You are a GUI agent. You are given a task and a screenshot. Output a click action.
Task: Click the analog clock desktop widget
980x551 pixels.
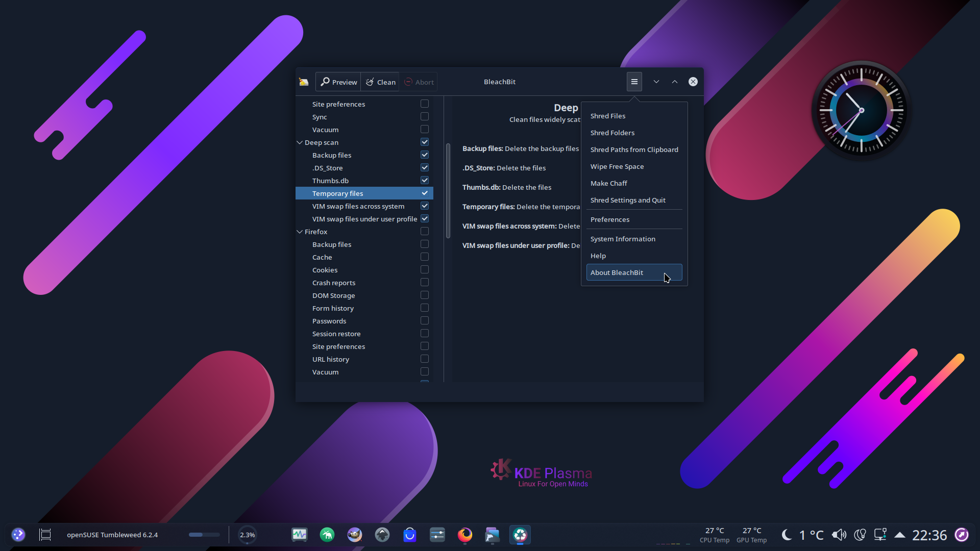coord(861,110)
